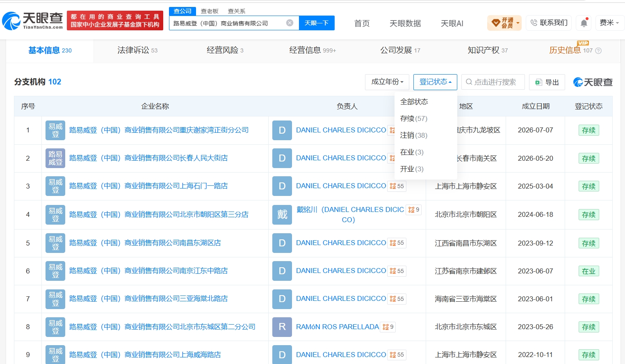The width and height of the screenshot is (625, 364).
Task: Open relation count 55 badge in 南昌东湖区店 row
Action: click(397, 243)
